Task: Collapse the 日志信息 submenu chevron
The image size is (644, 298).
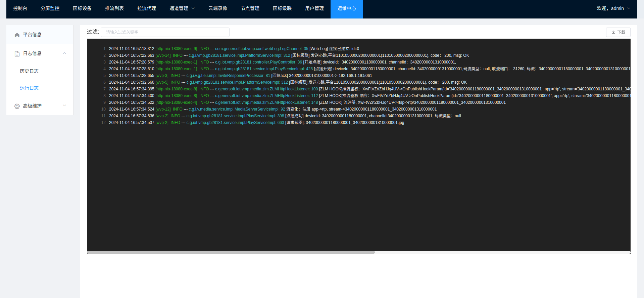Action: tap(64, 53)
